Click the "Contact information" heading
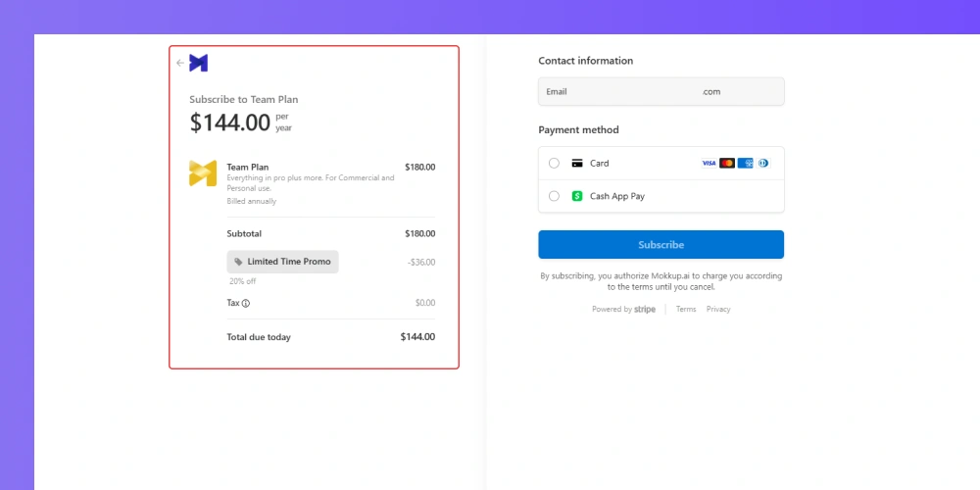This screenshot has width=980, height=490. [x=586, y=61]
